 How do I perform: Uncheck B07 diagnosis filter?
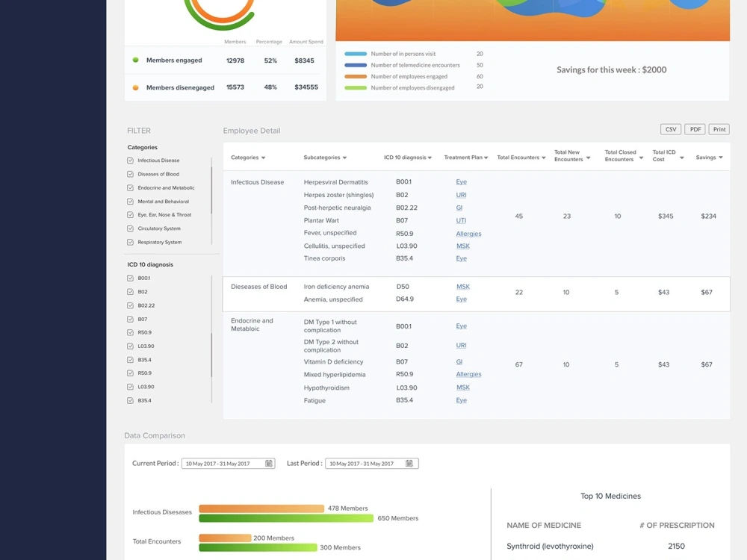click(x=130, y=319)
